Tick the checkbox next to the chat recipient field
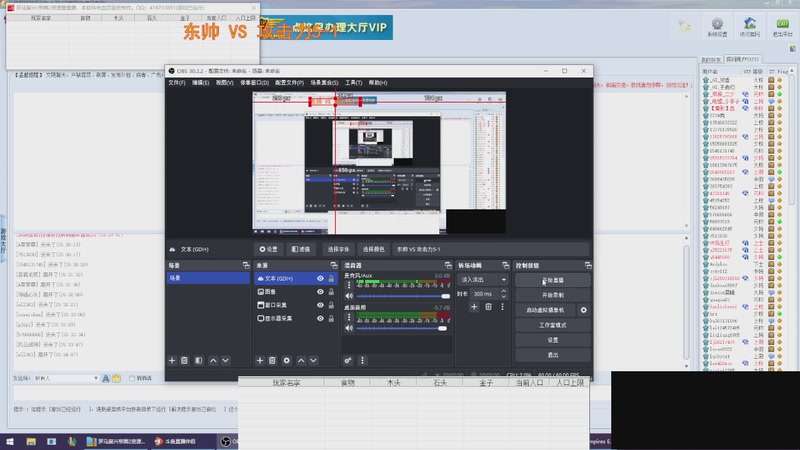 coord(132,378)
